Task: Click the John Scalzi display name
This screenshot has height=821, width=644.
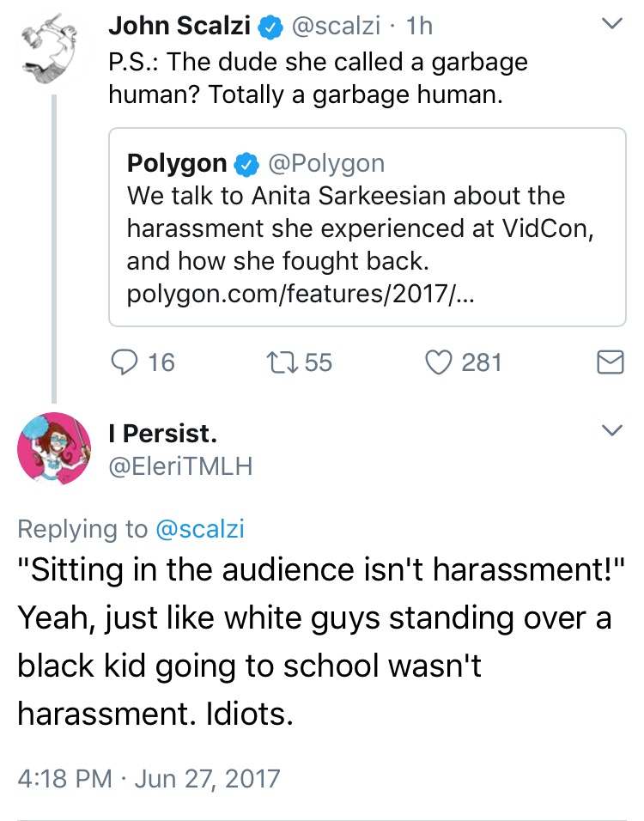Action: 179,26
